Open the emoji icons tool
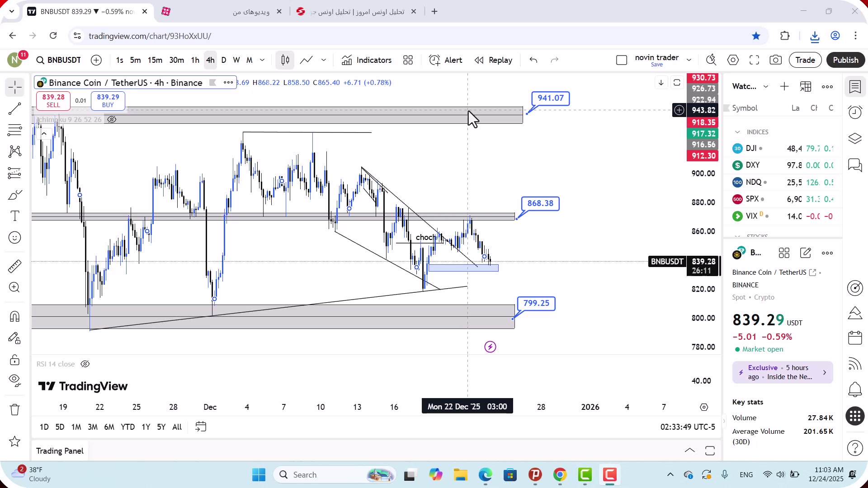This screenshot has height=488, width=868. tap(15, 238)
